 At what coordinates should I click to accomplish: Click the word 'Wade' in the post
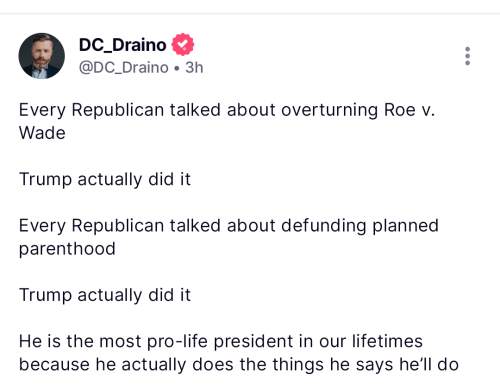pyautogui.click(x=42, y=133)
